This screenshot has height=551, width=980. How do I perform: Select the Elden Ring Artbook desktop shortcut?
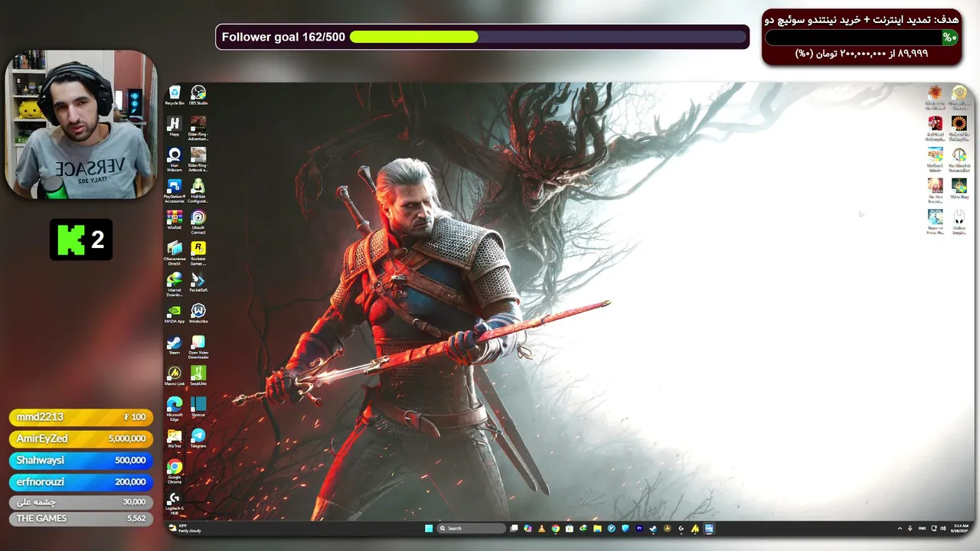click(198, 159)
